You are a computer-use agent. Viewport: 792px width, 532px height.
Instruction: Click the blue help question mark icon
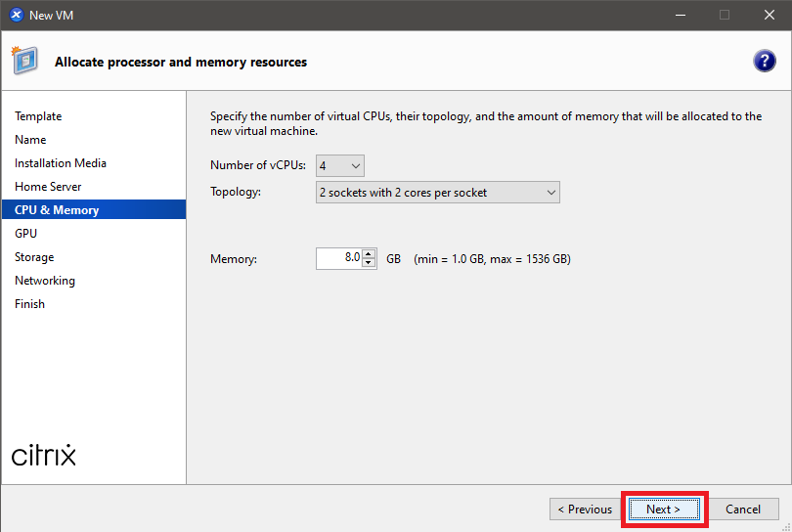(764, 62)
